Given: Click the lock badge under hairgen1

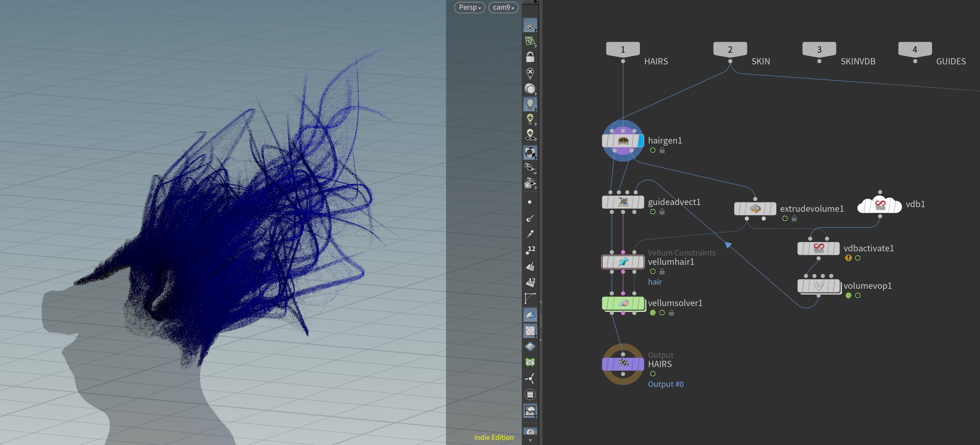Looking at the screenshot, I should 662,150.
